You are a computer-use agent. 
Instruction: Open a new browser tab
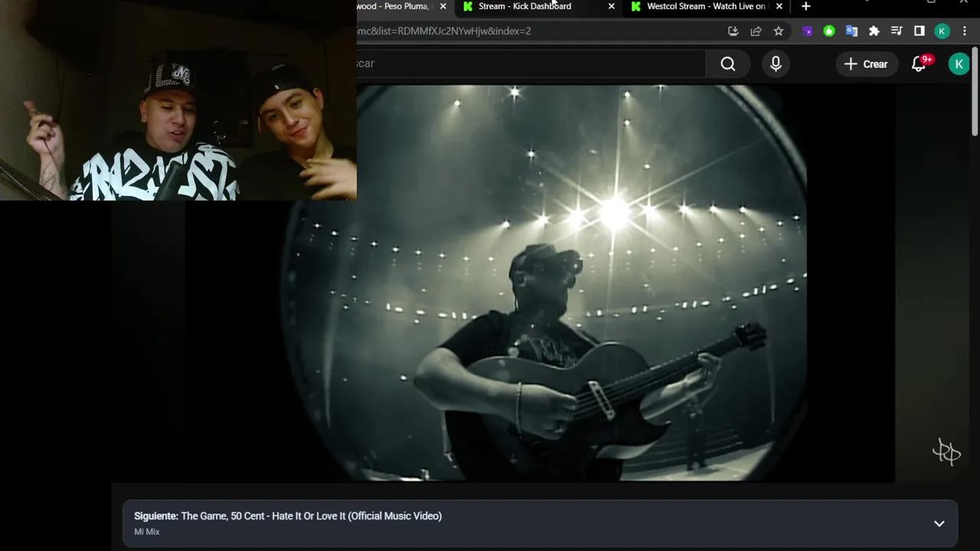pos(805,6)
